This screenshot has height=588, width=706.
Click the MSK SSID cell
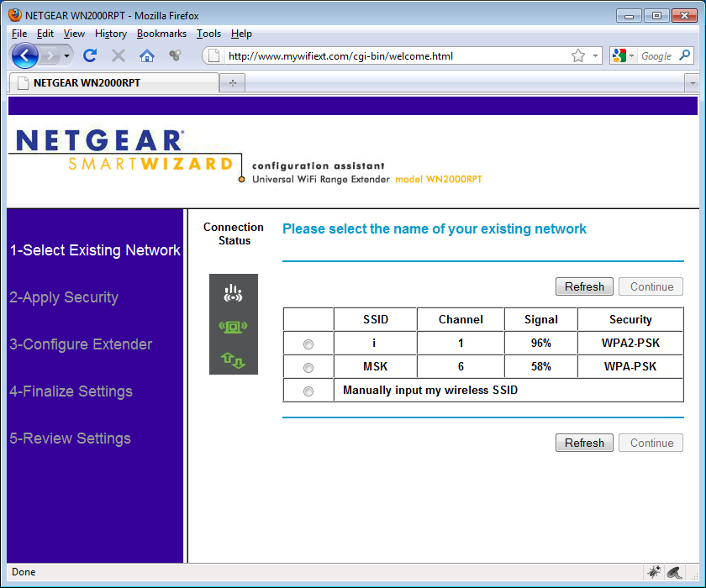click(376, 366)
